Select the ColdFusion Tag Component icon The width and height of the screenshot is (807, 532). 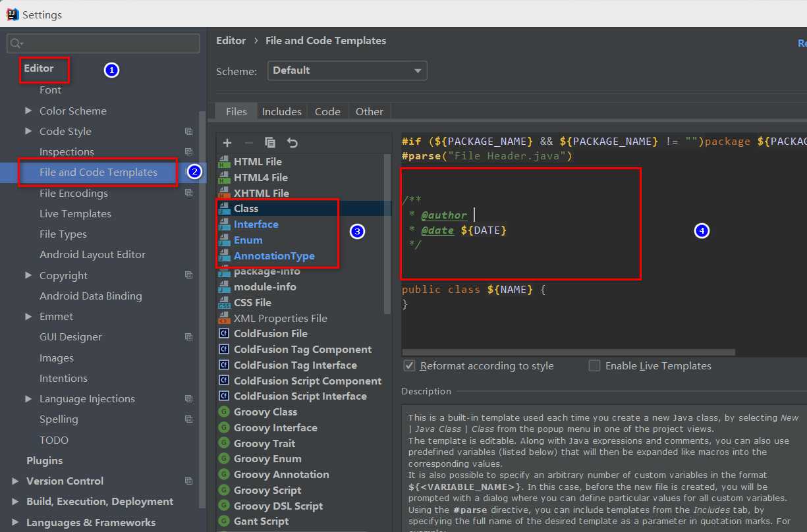223,350
